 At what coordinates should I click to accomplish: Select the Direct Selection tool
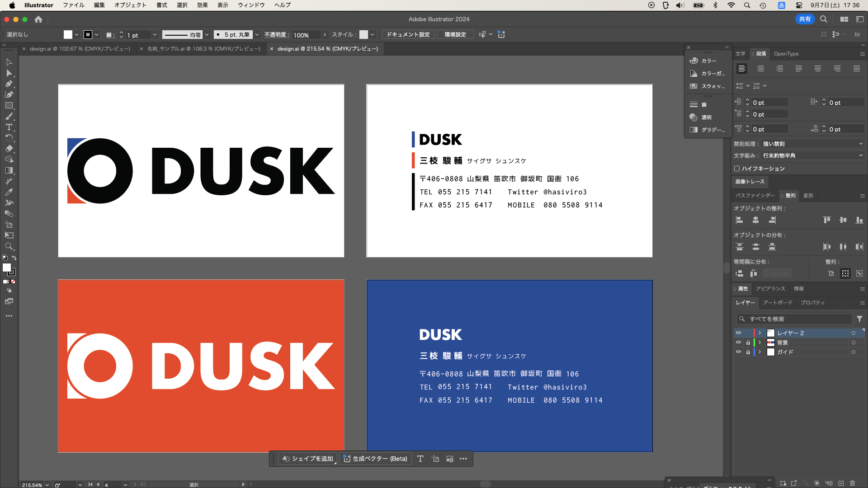tap(9, 73)
